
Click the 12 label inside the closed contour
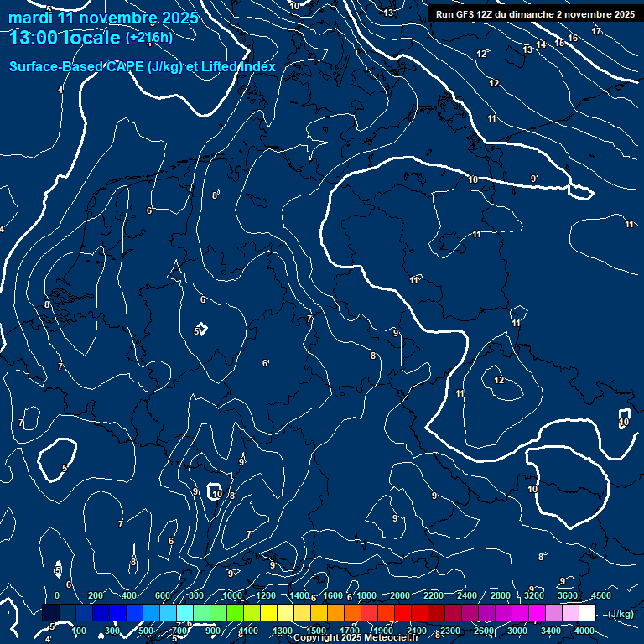point(499,380)
